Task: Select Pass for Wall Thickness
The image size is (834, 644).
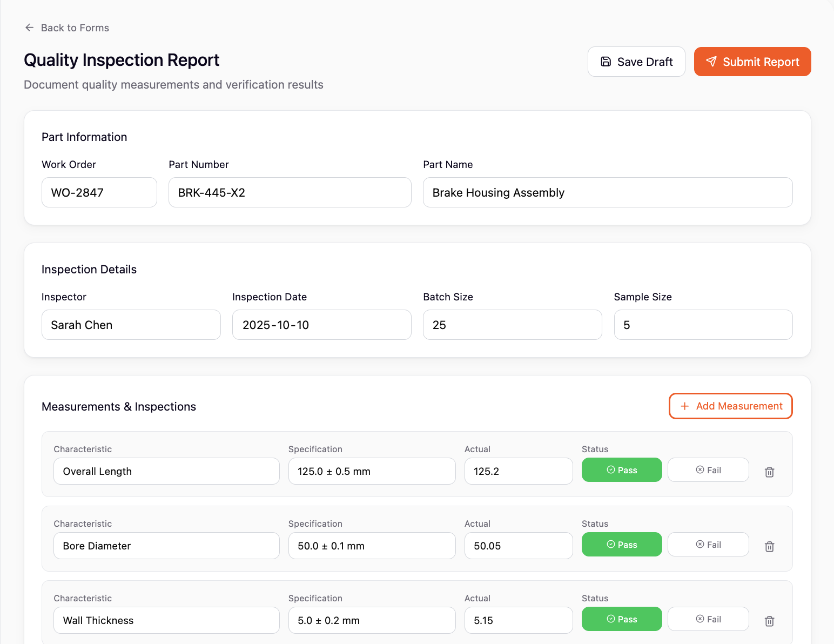Action: point(621,619)
